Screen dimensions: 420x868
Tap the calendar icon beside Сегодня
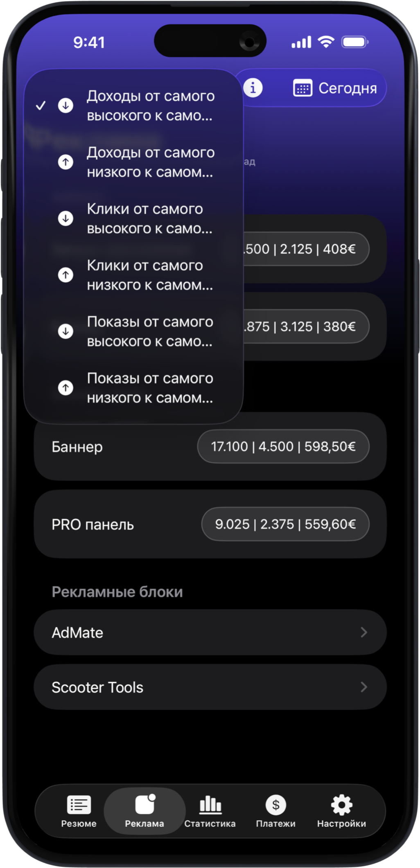point(303,88)
